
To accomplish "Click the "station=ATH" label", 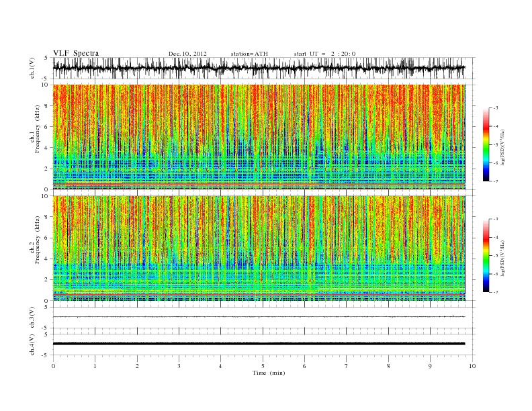I will 249,54.
